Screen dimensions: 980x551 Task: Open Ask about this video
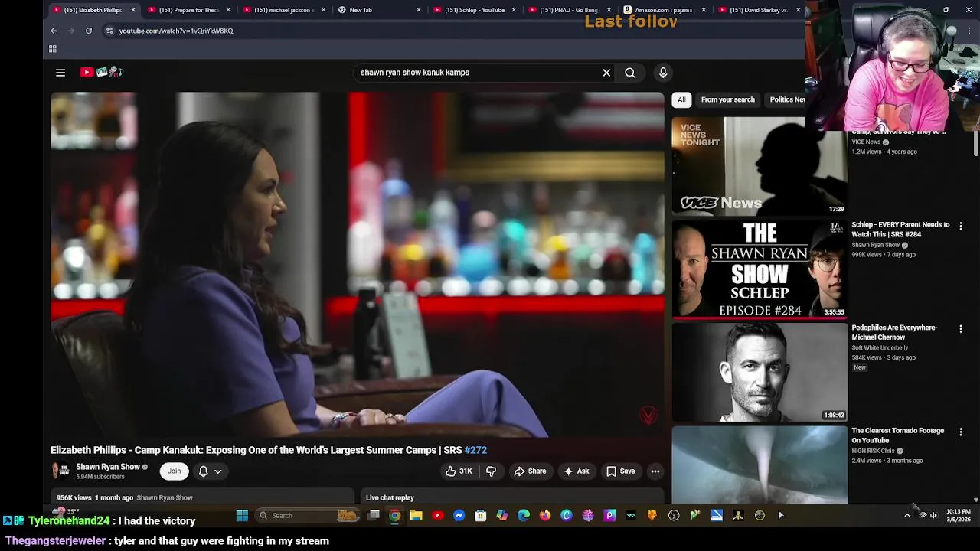point(576,471)
